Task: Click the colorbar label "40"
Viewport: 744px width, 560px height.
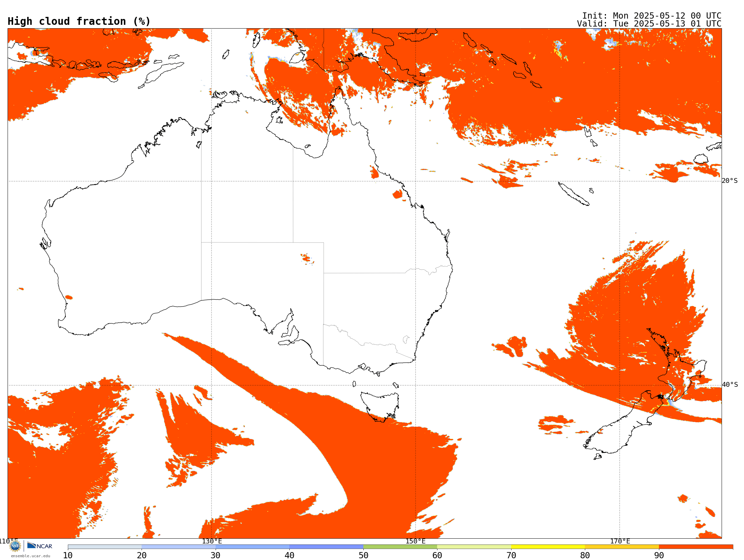Action: [x=289, y=555]
